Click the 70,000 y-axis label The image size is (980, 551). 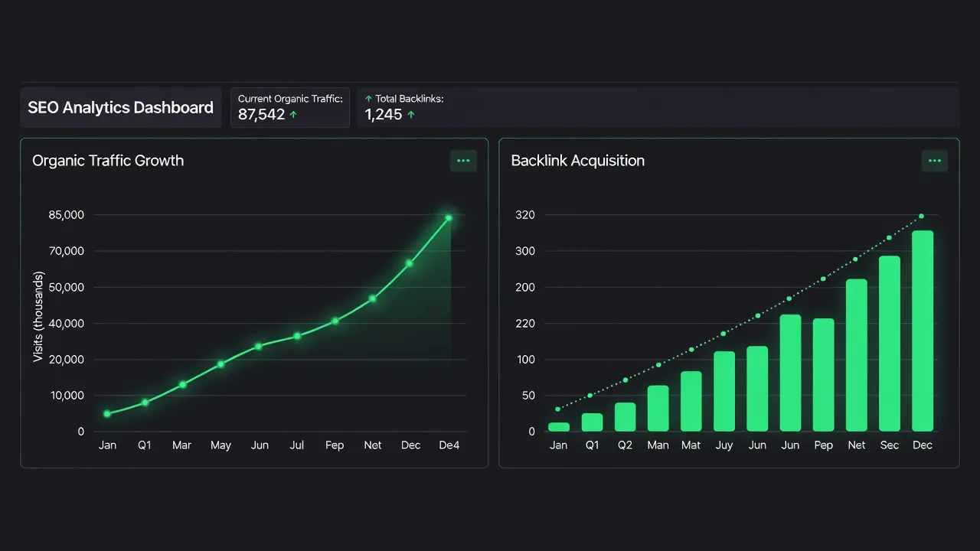65,251
